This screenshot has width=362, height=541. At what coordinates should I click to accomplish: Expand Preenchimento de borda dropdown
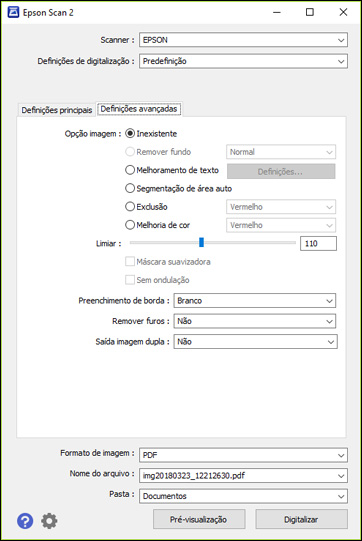point(255,301)
